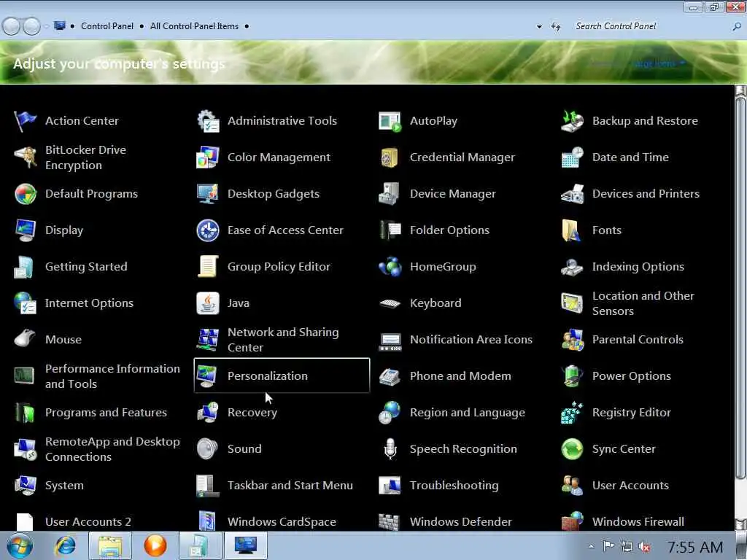This screenshot has width=747, height=560.
Task: Open Mouse settings
Action: coord(47,340)
